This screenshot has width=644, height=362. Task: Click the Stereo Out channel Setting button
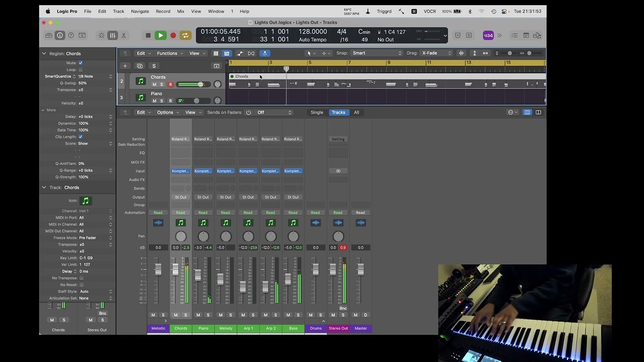click(x=338, y=139)
